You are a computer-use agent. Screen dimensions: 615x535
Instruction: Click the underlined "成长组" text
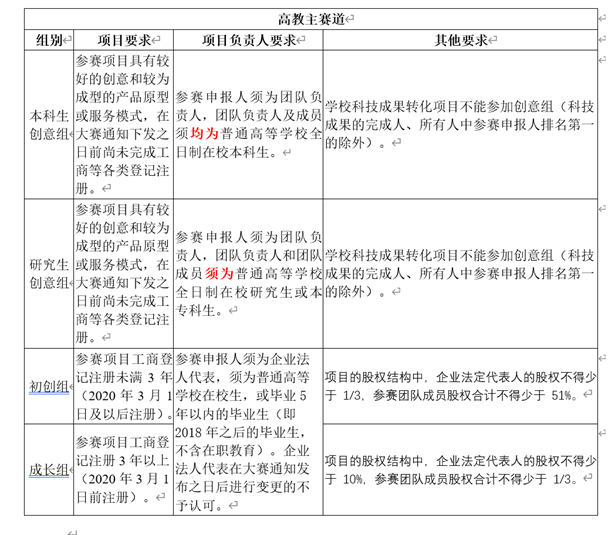tap(48, 469)
